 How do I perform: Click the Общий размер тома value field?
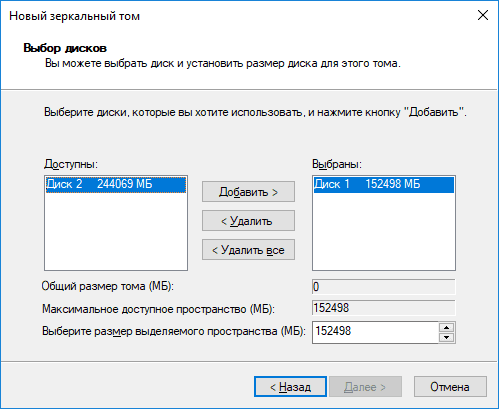coord(384,287)
